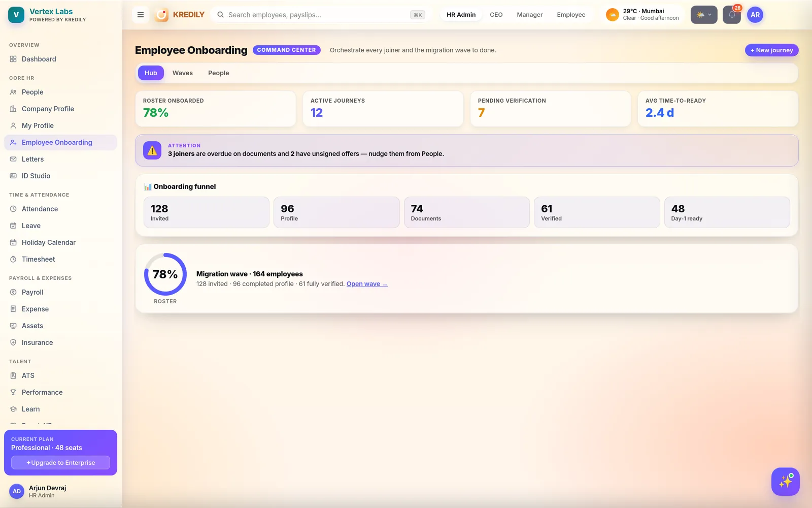812x508 pixels.
Task: Open the weather theme dropdown
Action: coord(704,15)
